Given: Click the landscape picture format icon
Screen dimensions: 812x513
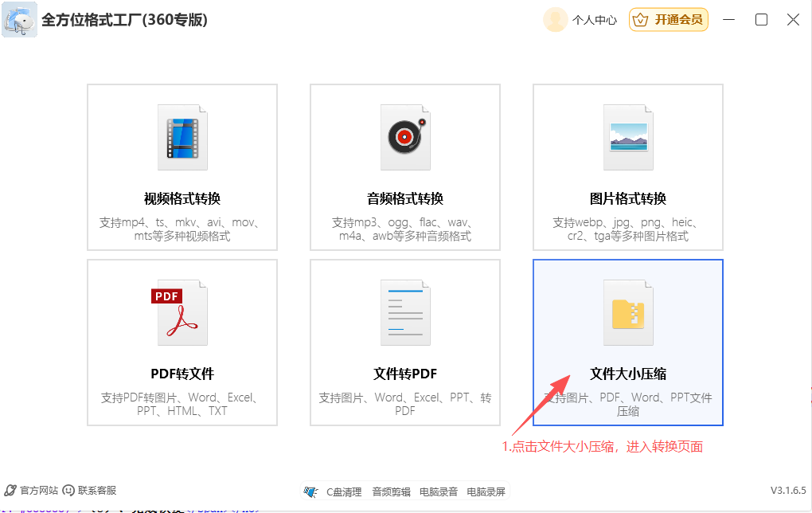Looking at the screenshot, I should click(628, 136).
